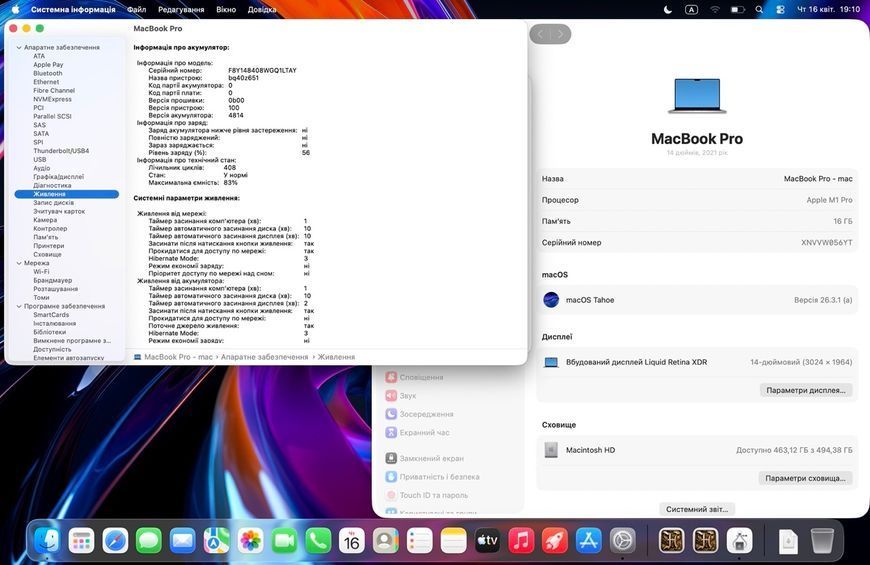Select Графіка/дисплеї in hardware tree

point(59,176)
